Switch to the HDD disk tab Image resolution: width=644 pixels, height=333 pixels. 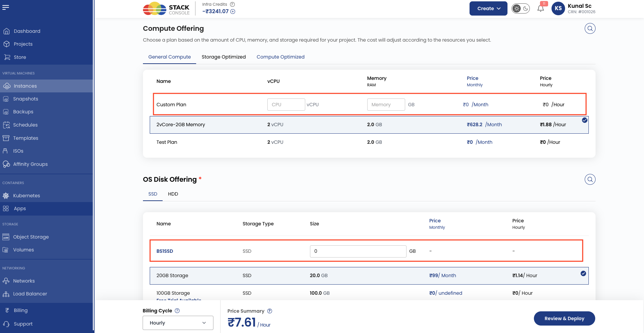pos(173,194)
